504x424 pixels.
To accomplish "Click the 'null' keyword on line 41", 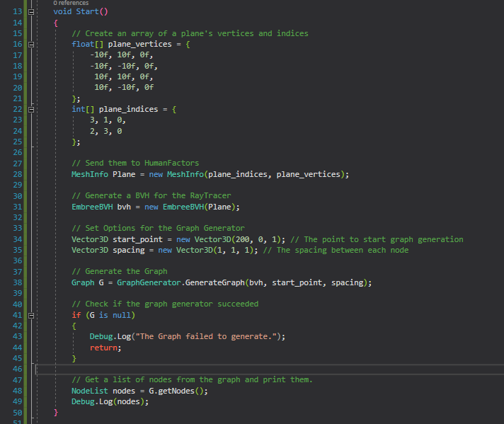I will [x=122, y=315].
